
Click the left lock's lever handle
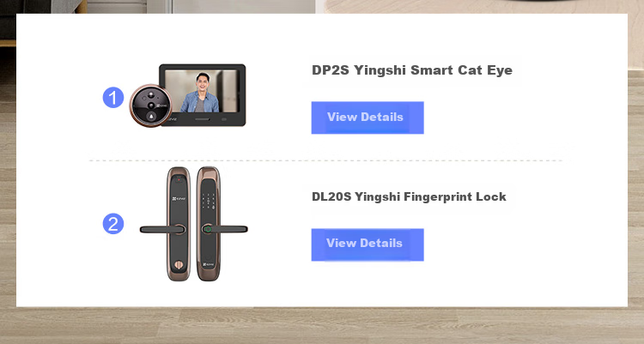161,229
